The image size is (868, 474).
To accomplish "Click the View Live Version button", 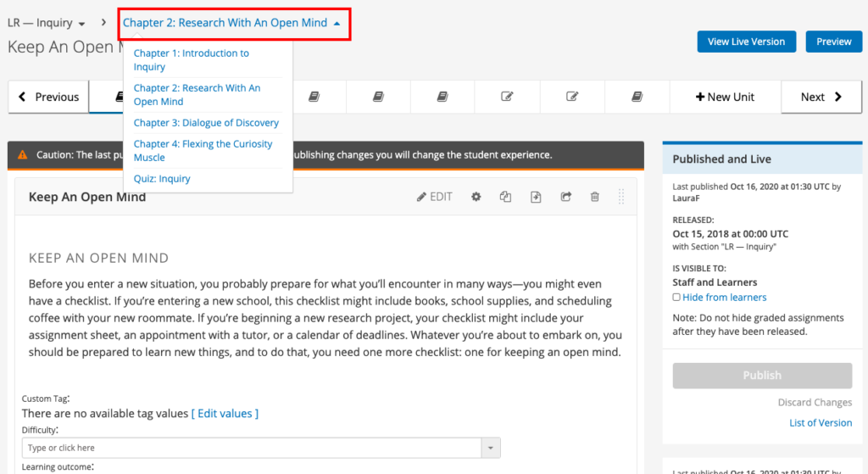I will pos(746,42).
